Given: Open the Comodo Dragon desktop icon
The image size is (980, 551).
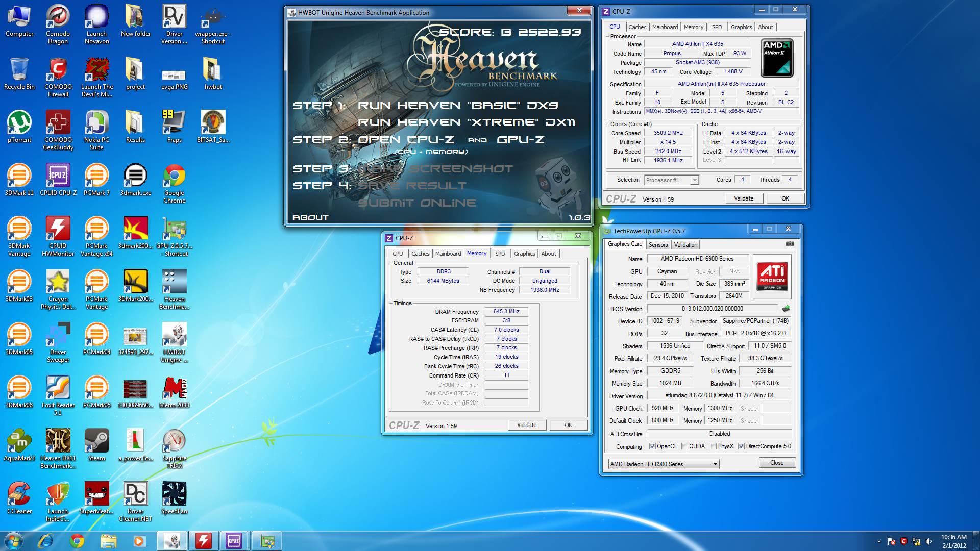Looking at the screenshot, I should point(58,24).
